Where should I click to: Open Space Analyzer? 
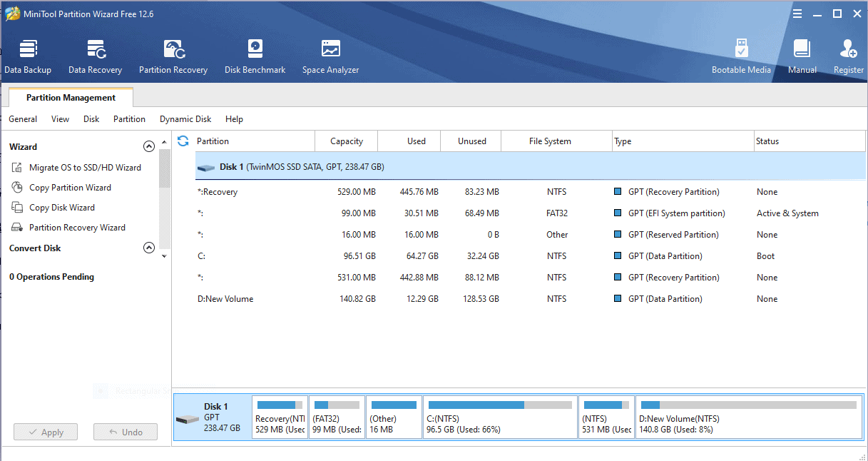330,57
